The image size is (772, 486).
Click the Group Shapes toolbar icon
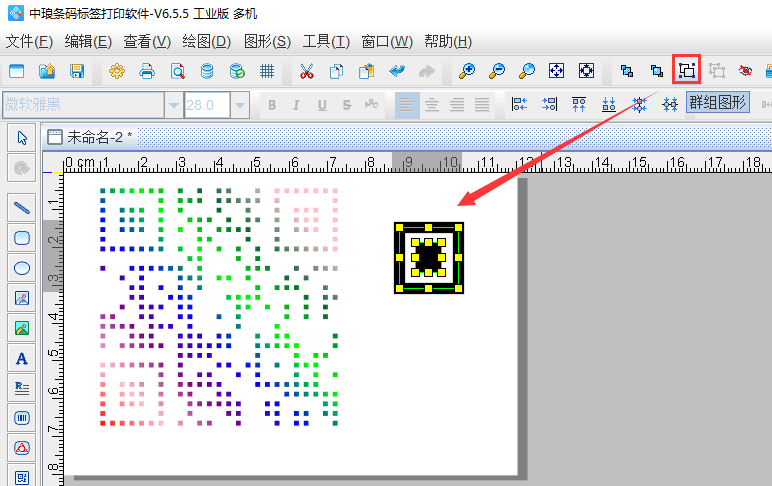pos(687,71)
